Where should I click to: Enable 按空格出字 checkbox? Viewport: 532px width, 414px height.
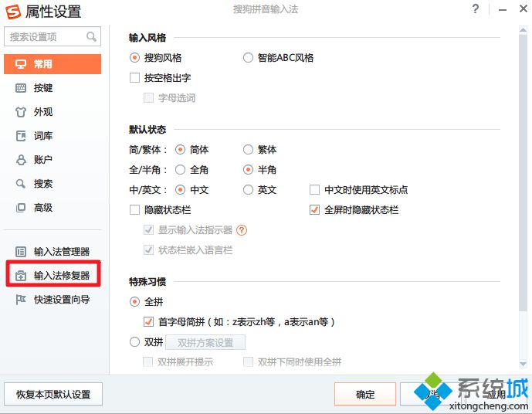(134, 78)
